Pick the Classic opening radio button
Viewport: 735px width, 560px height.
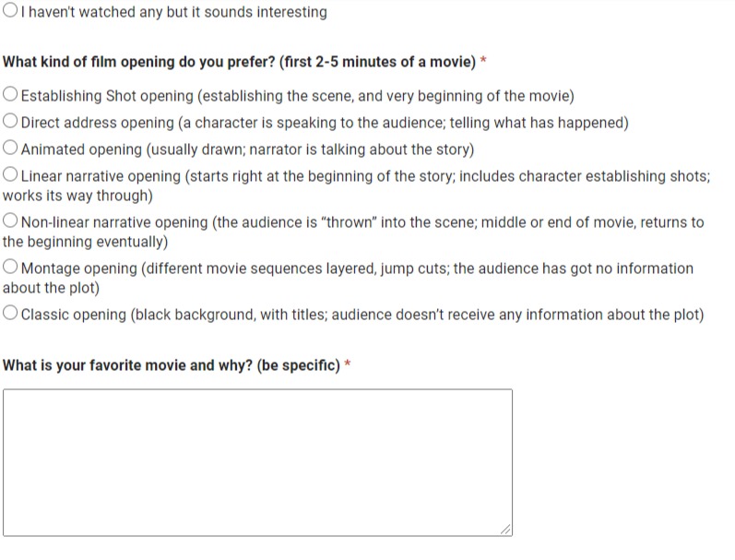[10, 314]
